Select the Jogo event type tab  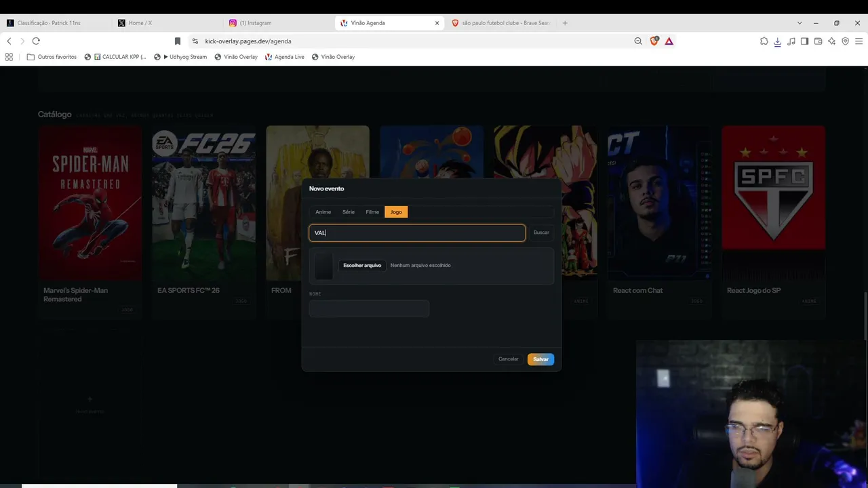tap(396, 212)
